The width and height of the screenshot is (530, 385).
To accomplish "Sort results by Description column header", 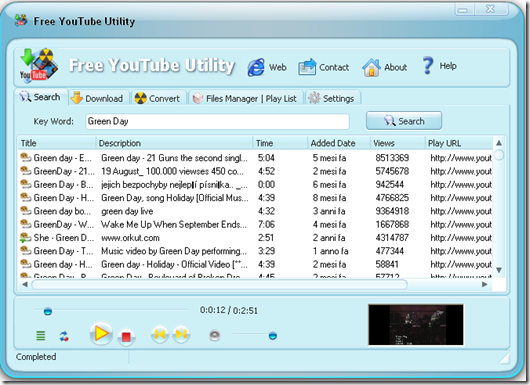I will [174, 143].
